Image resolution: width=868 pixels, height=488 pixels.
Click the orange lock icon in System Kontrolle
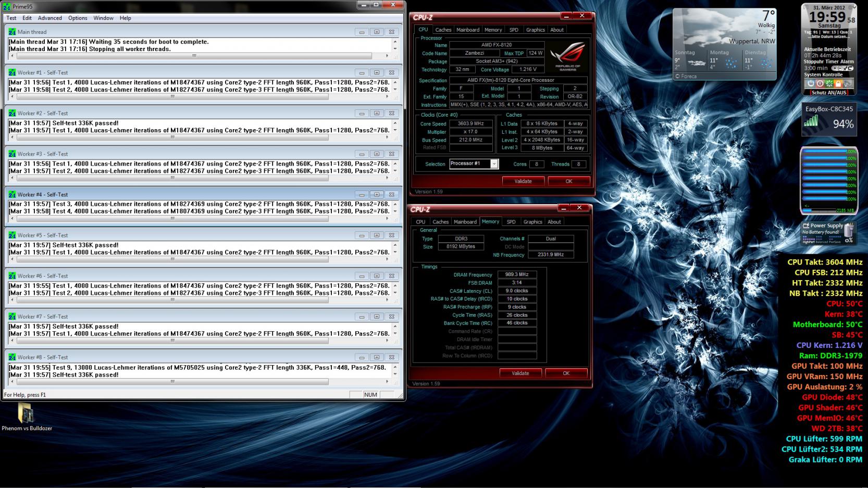click(838, 83)
